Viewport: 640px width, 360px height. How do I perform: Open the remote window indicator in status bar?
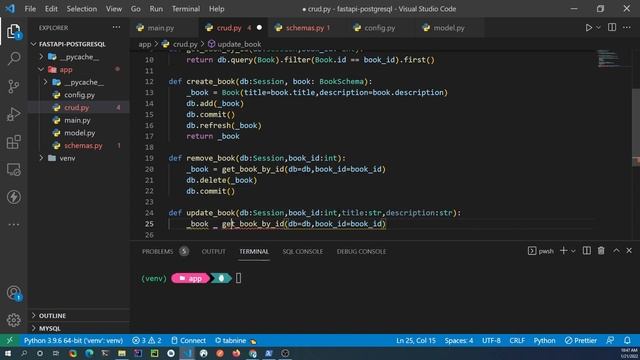9,340
